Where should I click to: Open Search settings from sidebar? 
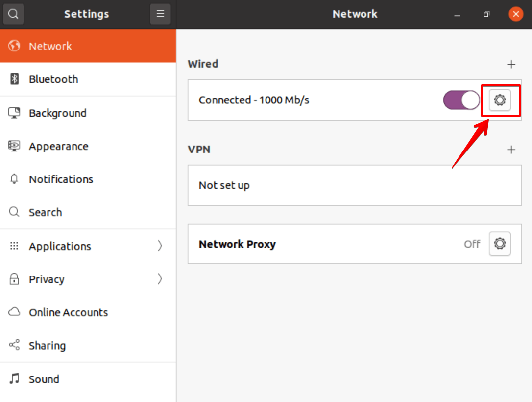coord(46,212)
